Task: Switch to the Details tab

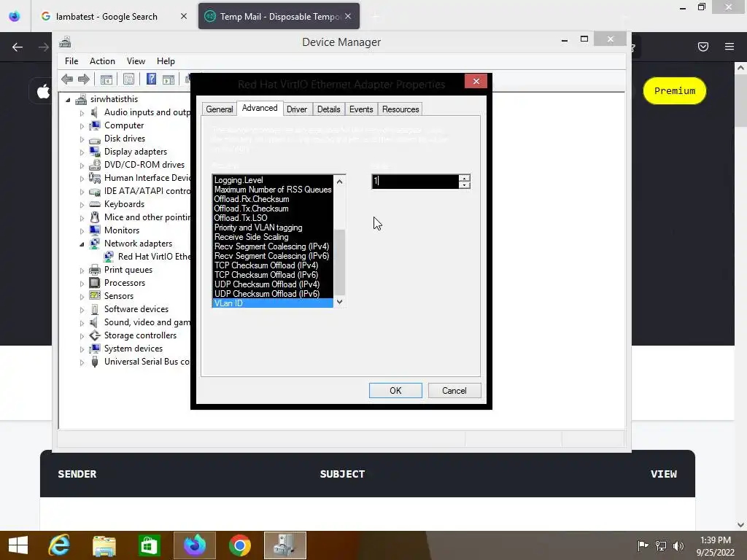Action: pos(329,109)
